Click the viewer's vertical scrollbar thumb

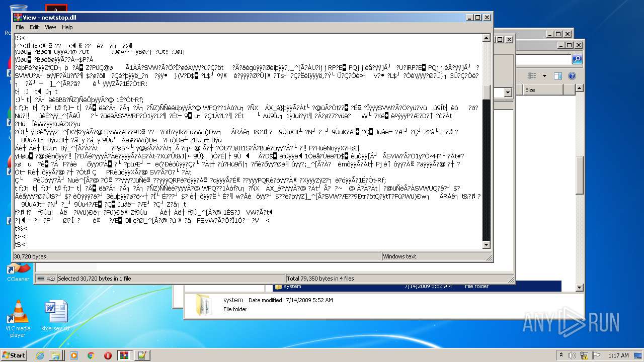[x=487, y=93]
